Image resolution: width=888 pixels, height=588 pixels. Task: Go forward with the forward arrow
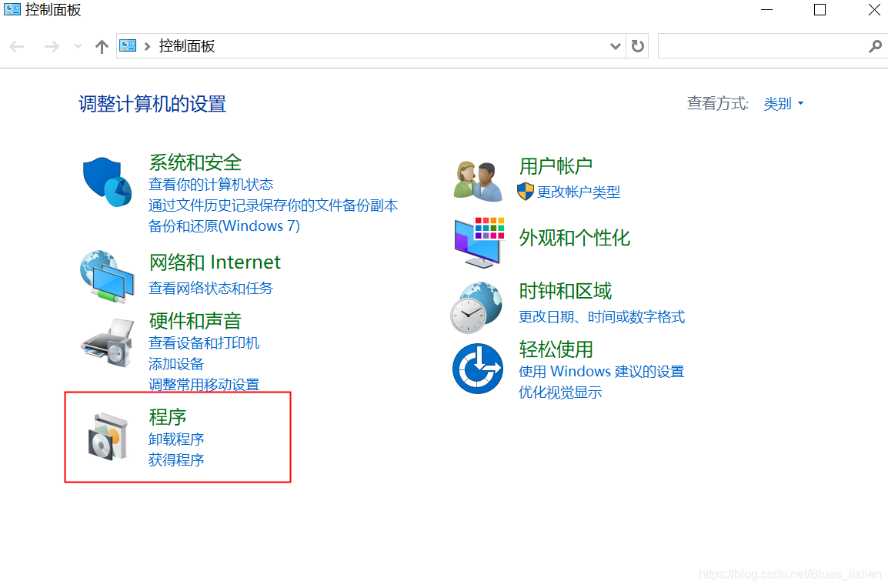(x=52, y=46)
